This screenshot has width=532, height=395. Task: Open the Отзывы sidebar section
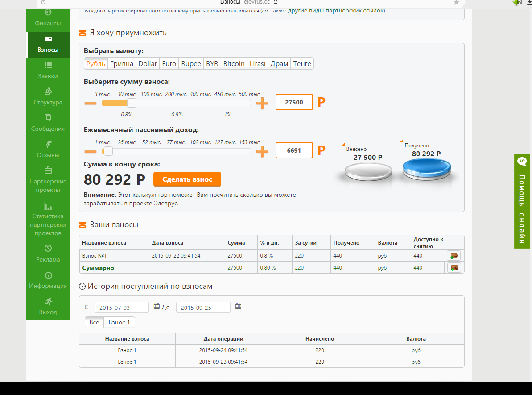48,150
